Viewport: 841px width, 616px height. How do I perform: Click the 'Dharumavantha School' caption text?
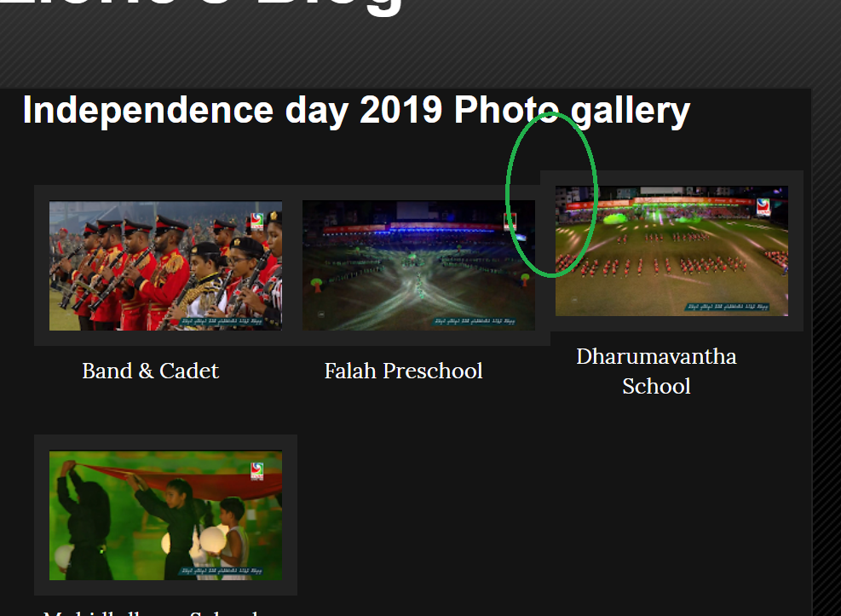click(656, 371)
